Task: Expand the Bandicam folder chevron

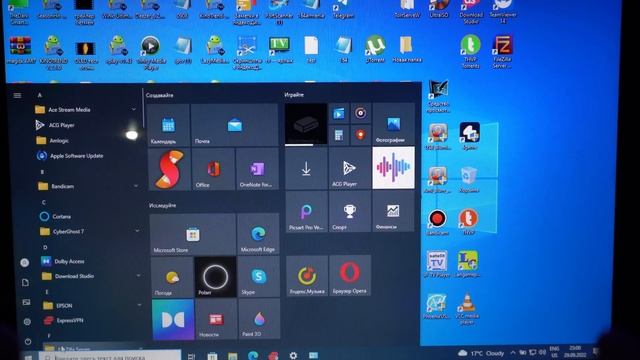Action: point(136,186)
